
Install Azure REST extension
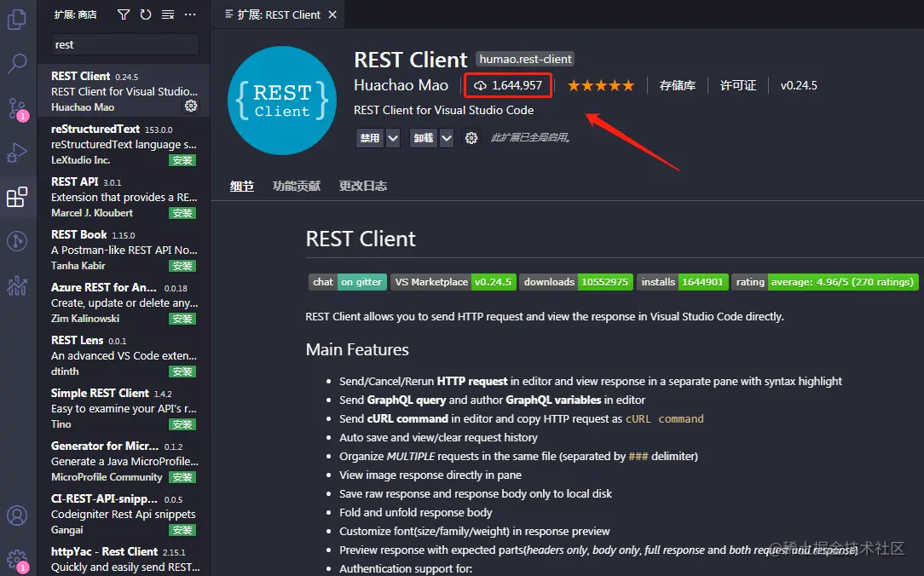pos(182,319)
